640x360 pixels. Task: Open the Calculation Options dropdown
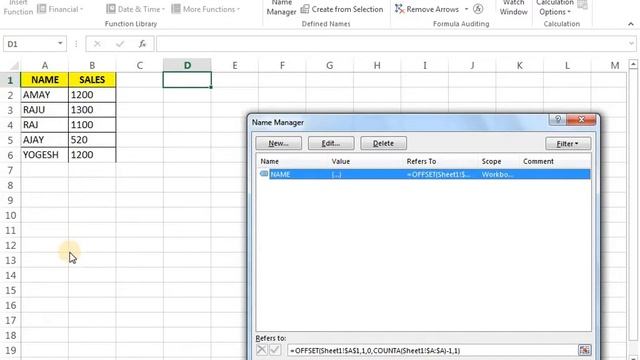(x=554, y=8)
